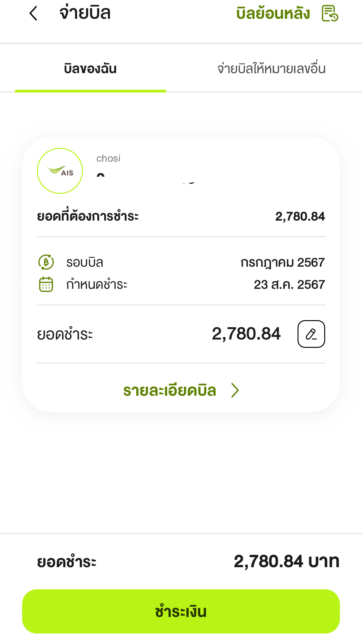The width and height of the screenshot is (362, 644).
Task: Tap the 23 ส.ค. 2567 due date
Action: click(289, 285)
